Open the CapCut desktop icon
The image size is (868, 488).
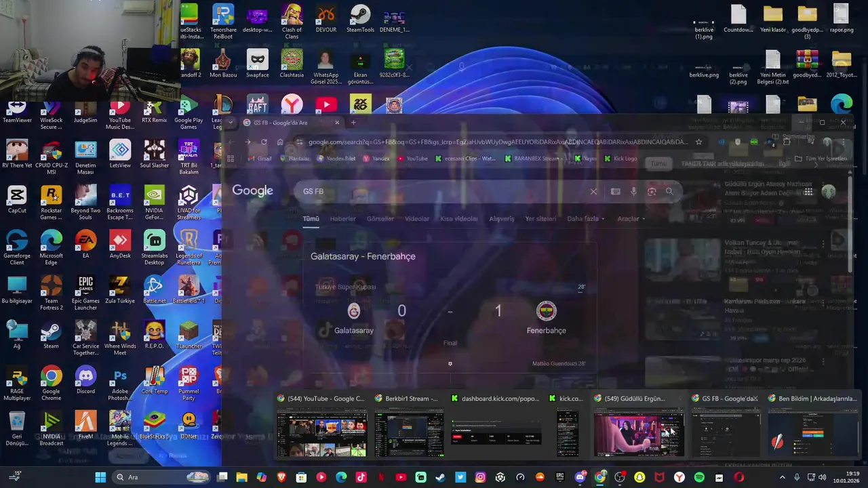click(x=16, y=200)
